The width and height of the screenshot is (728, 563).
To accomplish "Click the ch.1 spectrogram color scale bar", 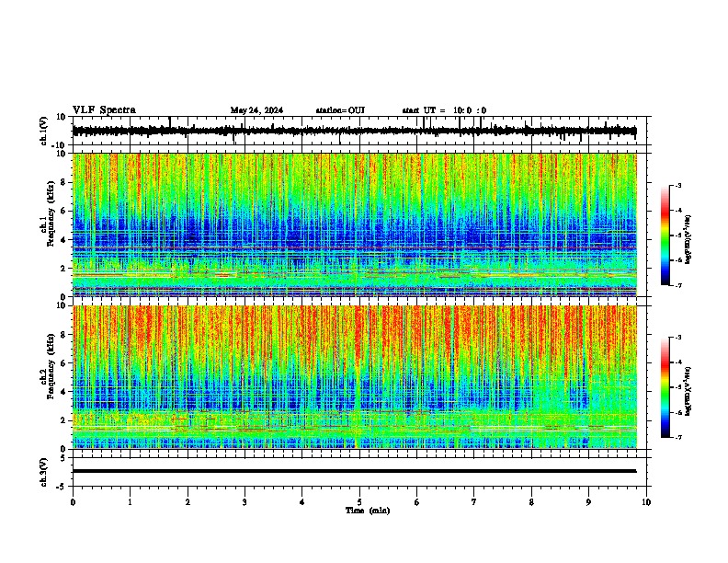I will (665, 236).
